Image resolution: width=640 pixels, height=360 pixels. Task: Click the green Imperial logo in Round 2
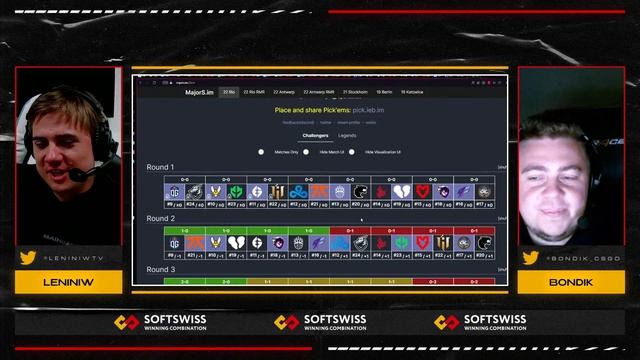tap(402, 243)
